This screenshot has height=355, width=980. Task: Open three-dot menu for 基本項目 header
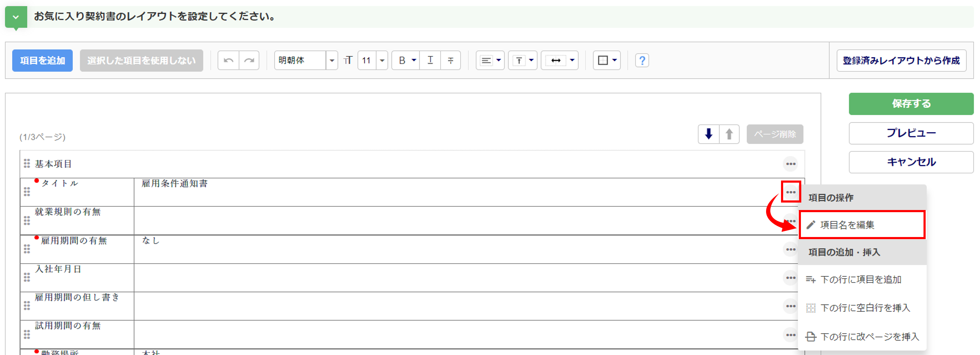791,164
